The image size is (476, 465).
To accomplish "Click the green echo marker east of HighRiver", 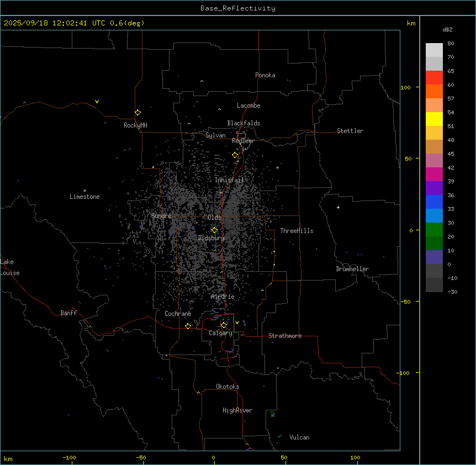I will 272,414.
